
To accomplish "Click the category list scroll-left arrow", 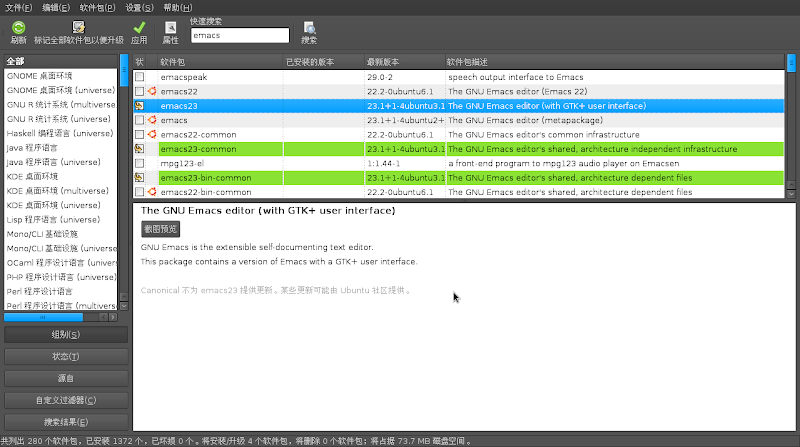I will (104, 317).
